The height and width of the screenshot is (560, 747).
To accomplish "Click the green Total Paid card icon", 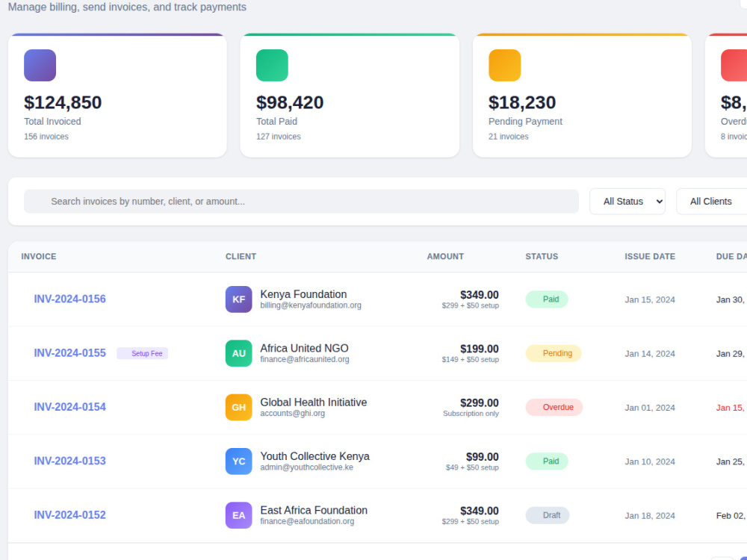I will (x=272, y=65).
